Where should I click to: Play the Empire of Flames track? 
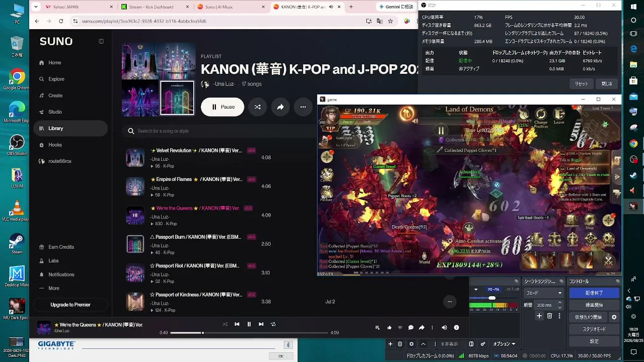pos(135,187)
